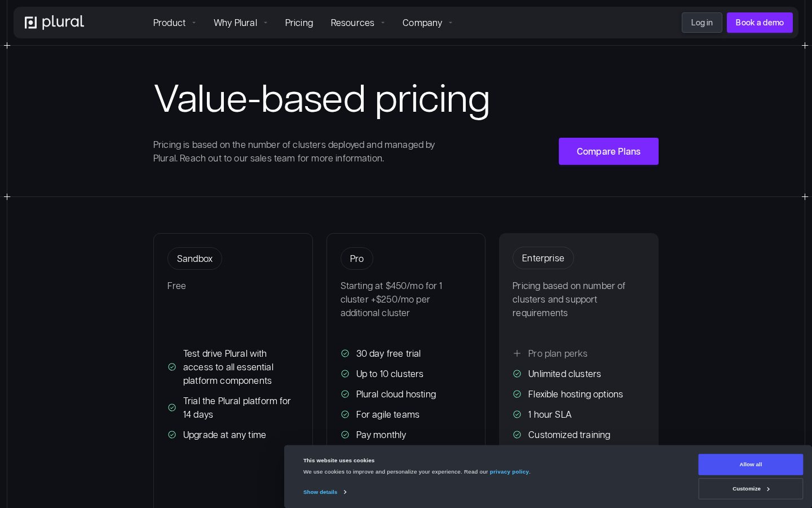Screen dimensions: 812x508
Task: Open the Resources dropdown menu
Action: click(x=358, y=23)
